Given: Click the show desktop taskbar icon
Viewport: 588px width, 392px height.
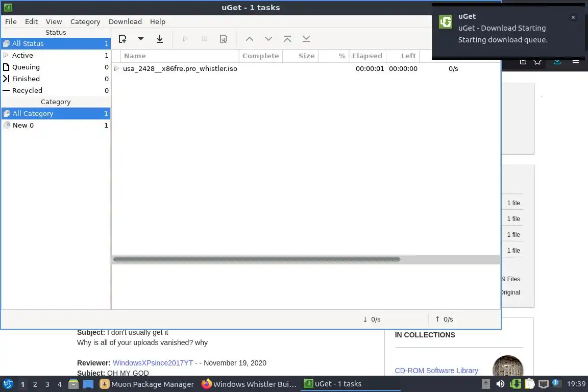Looking at the screenshot, I should click(x=88, y=384).
